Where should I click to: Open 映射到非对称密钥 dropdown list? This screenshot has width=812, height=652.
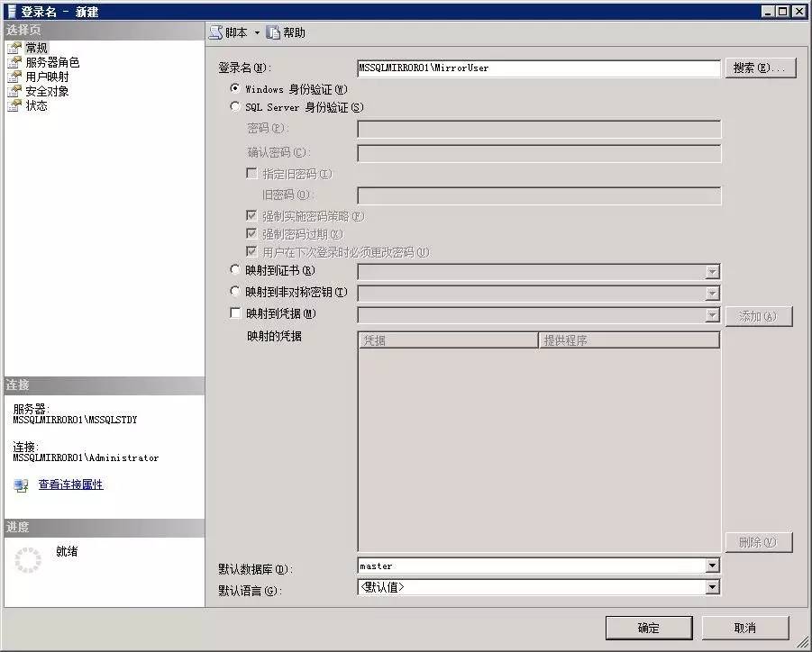[713, 294]
